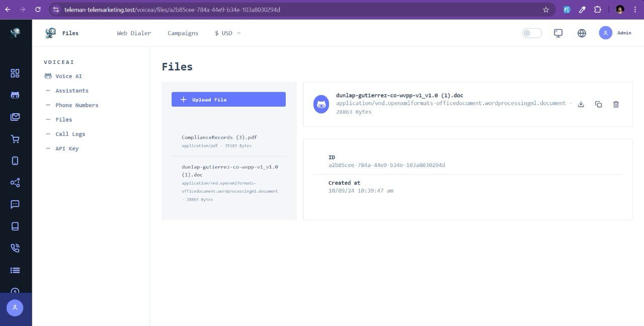Viewport: 644px width, 326px height.
Task: Copy the dunlap-gutierrez file
Action: [x=598, y=104]
